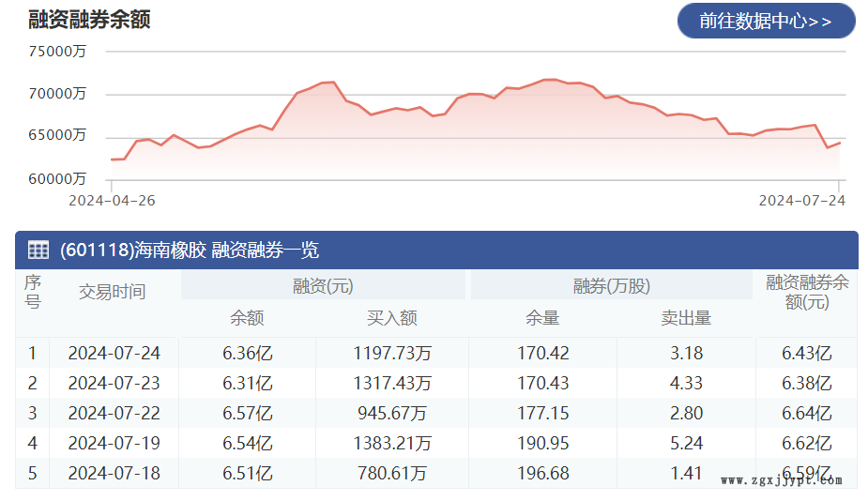Viewport: 868px width, 501px height.
Task: Select the 2024-07-18 row date
Action: click(114, 473)
